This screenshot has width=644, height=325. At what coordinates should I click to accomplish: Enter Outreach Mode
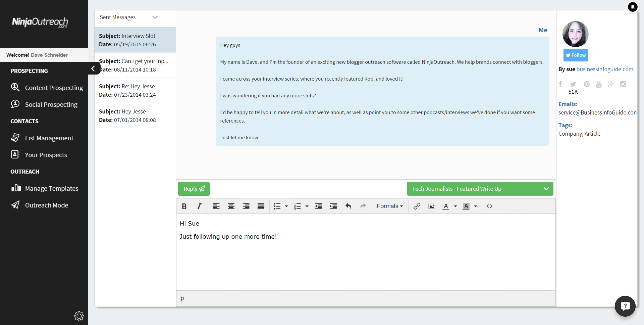(x=47, y=205)
